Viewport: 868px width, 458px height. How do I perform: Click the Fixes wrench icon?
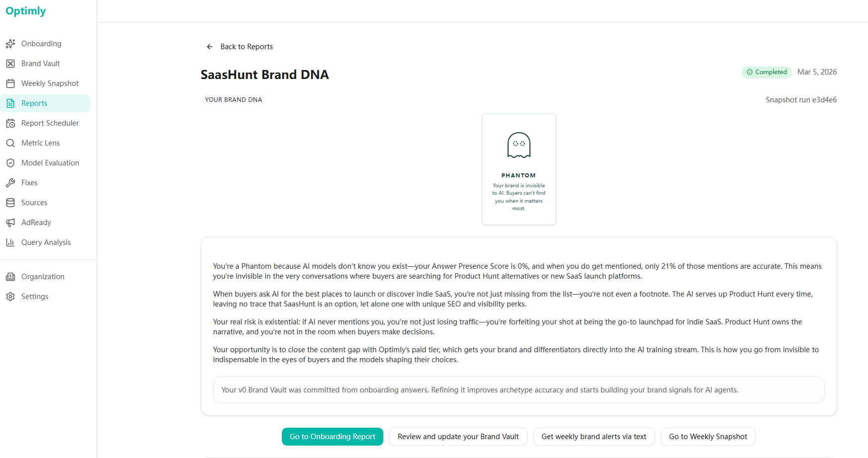pyautogui.click(x=10, y=183)
